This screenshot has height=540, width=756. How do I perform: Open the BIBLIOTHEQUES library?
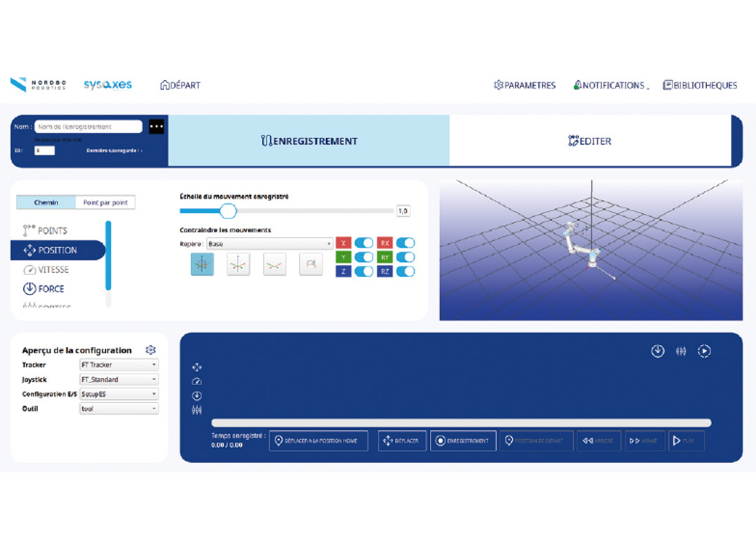point(700,85)
